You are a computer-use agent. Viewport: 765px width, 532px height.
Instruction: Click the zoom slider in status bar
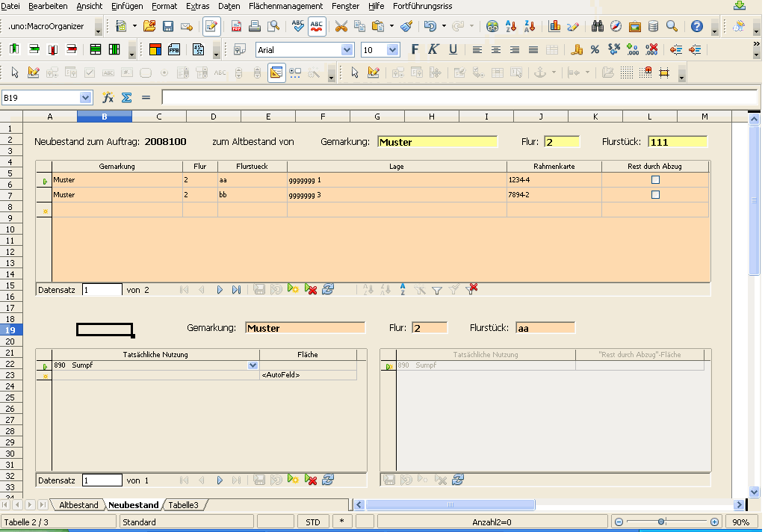pos(662,522)
